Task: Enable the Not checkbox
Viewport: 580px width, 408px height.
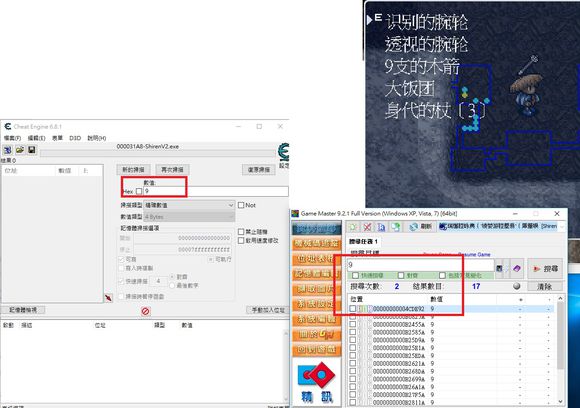Action: coord(241,205)
